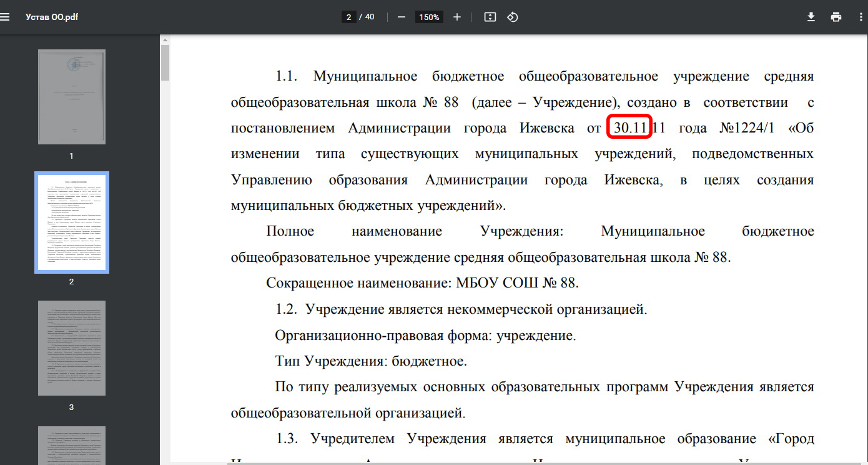Print the document
The width and height of the screenshot is (868, 465).
[x=836, y=17]
